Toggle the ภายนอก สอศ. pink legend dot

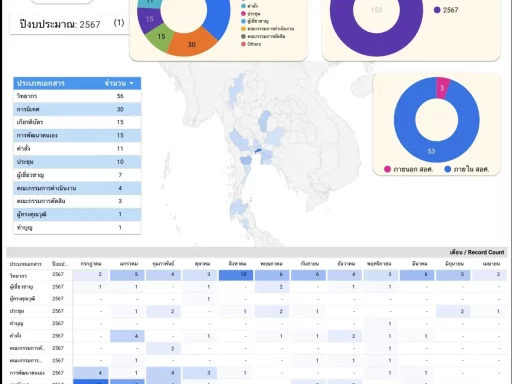coord(387,169)
